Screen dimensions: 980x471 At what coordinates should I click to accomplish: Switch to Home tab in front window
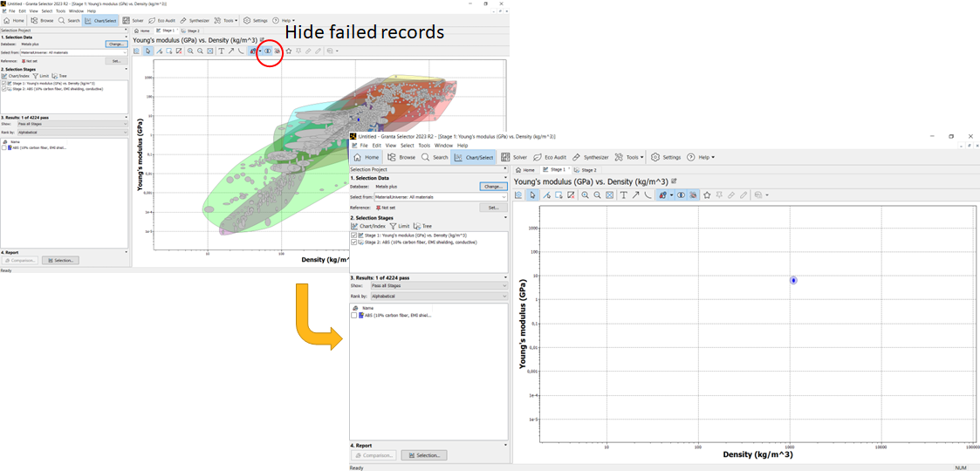(x=525, y=170)
